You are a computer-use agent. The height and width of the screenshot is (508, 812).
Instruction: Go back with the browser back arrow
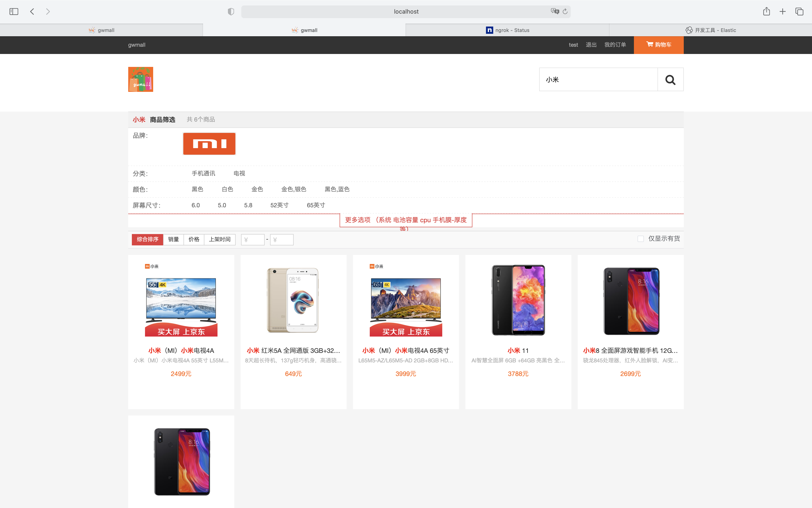pos(32,11)
